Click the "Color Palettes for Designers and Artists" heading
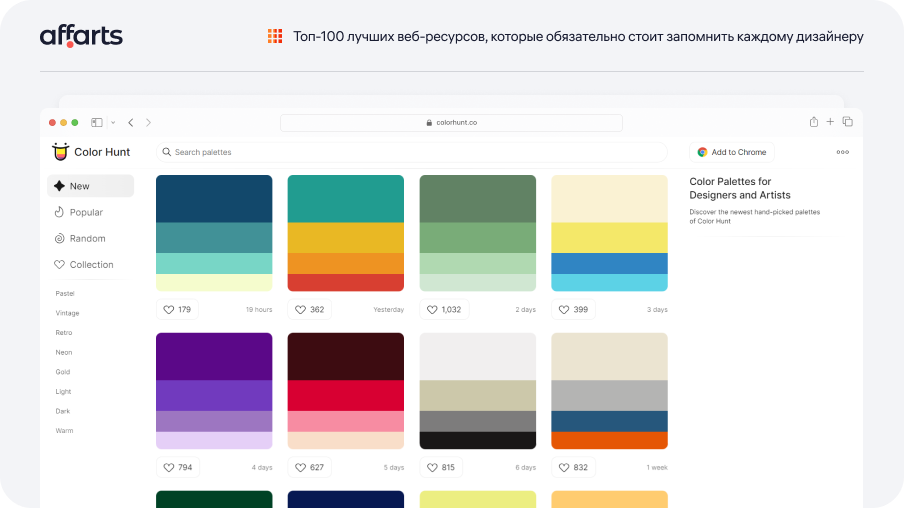904x508 pixels. (740, 188)
